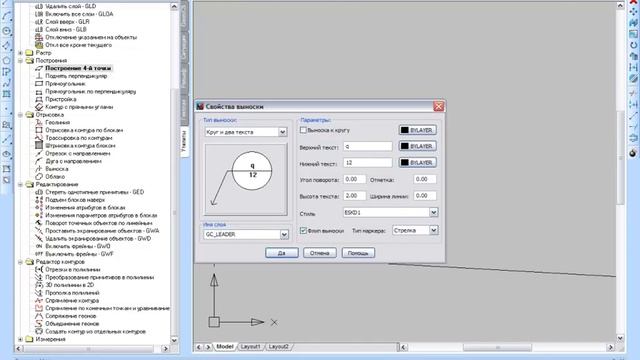This screenshot has width=640, height=360.
Task: Select 'Выключить фреймы - GWF' command
Action: 79,254
